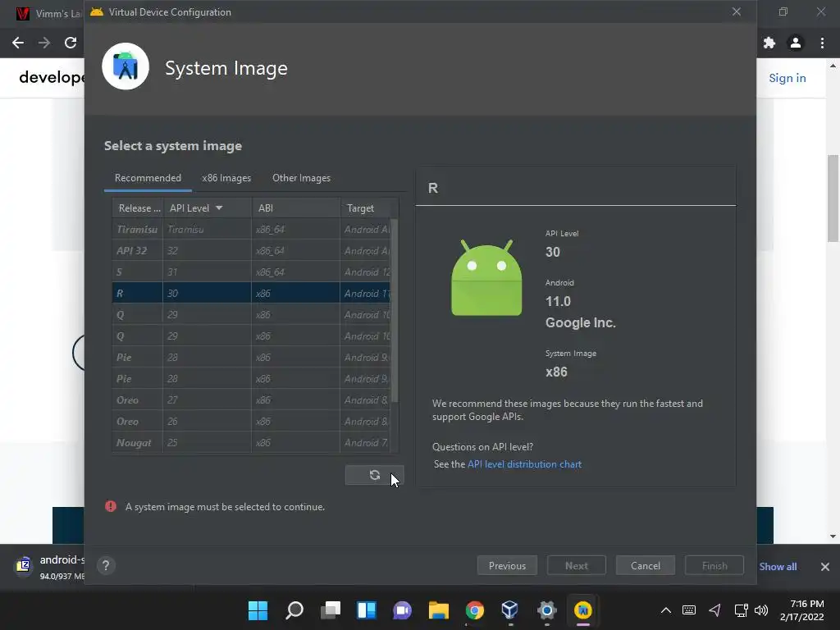Select the R API 30 row

click(x=251, y=294)
